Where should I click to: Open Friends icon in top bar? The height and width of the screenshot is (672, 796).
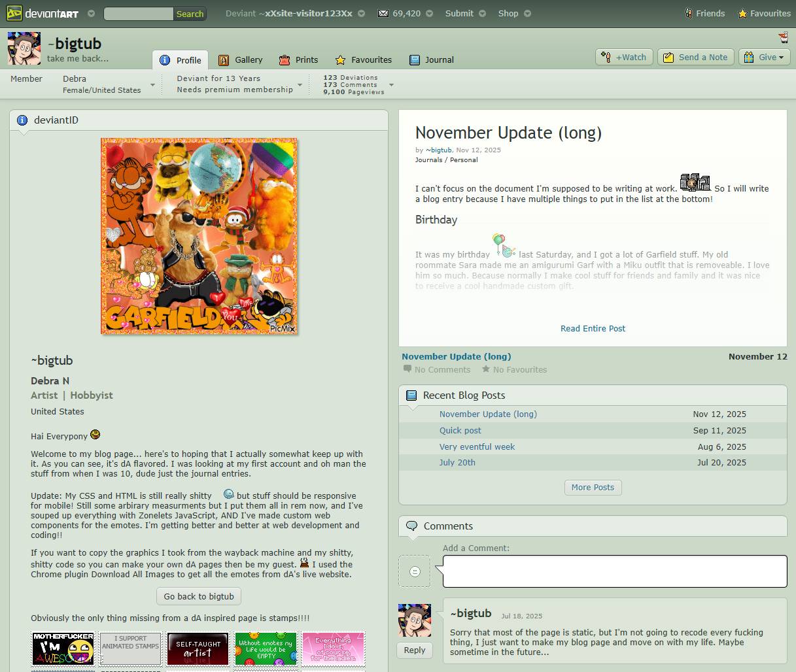click(x=689, y=13)
